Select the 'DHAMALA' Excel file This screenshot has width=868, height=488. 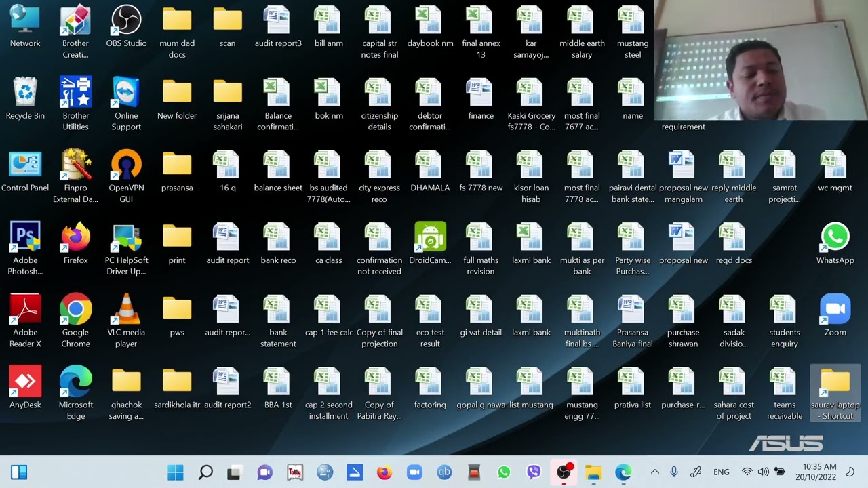[x=430, y=171]
